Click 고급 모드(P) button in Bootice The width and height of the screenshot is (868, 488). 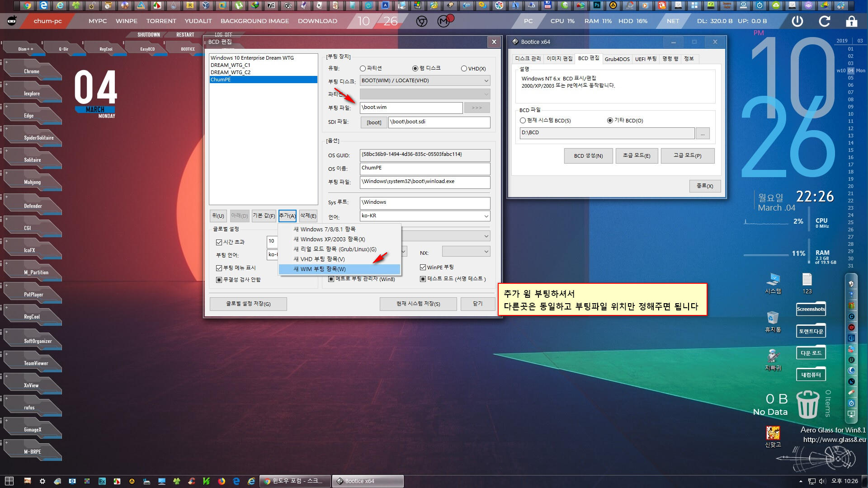pyautogui.click(x=687, y=156)
